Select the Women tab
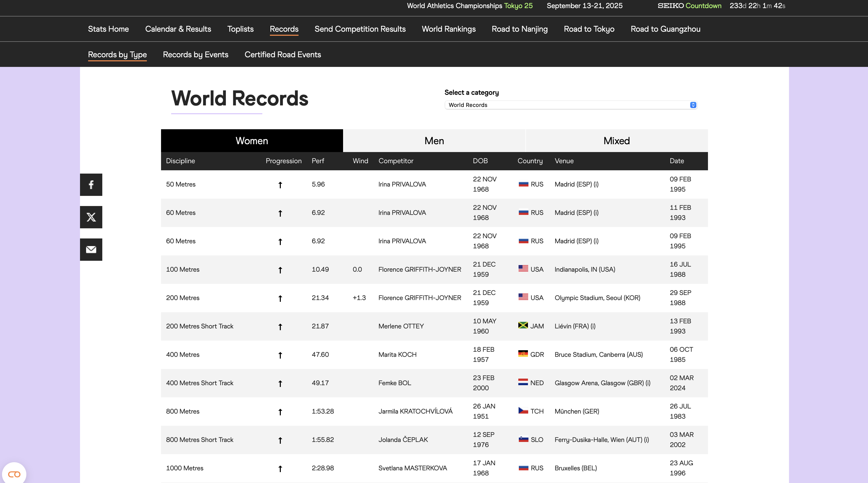 252,141
